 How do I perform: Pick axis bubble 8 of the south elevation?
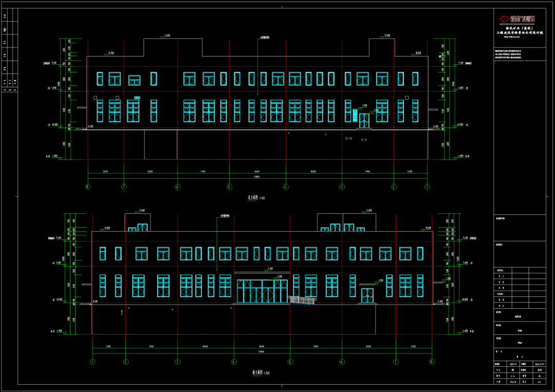click(432, 362)
